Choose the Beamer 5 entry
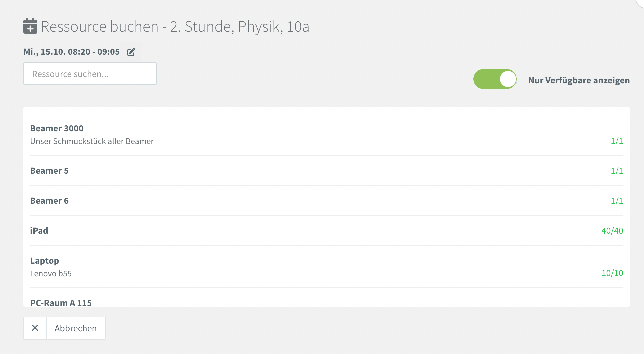The height and width of the screenshot is (354, 644). click(x=49, y=171)
